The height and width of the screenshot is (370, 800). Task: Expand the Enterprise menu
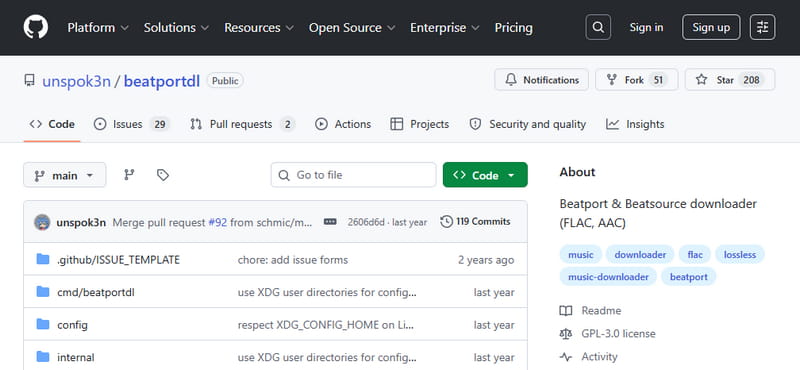(x=444, y=28)
